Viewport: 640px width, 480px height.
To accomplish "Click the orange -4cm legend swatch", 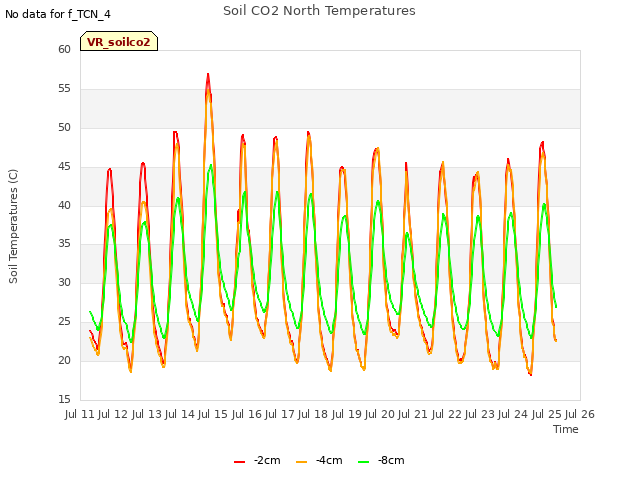I will [301, 461].
